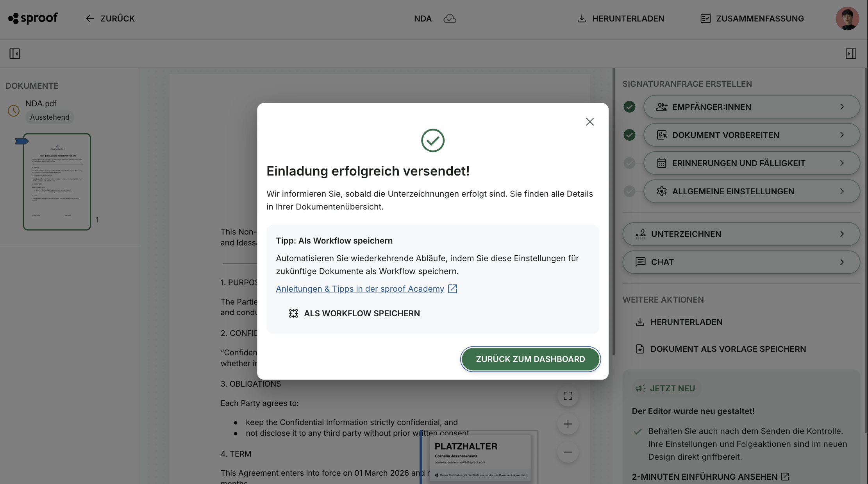Expand the EMPFÄNGER:INNEN section
The height and width of the screenshot is (484, 868).
pyautogui.click(x=752, y=107)
